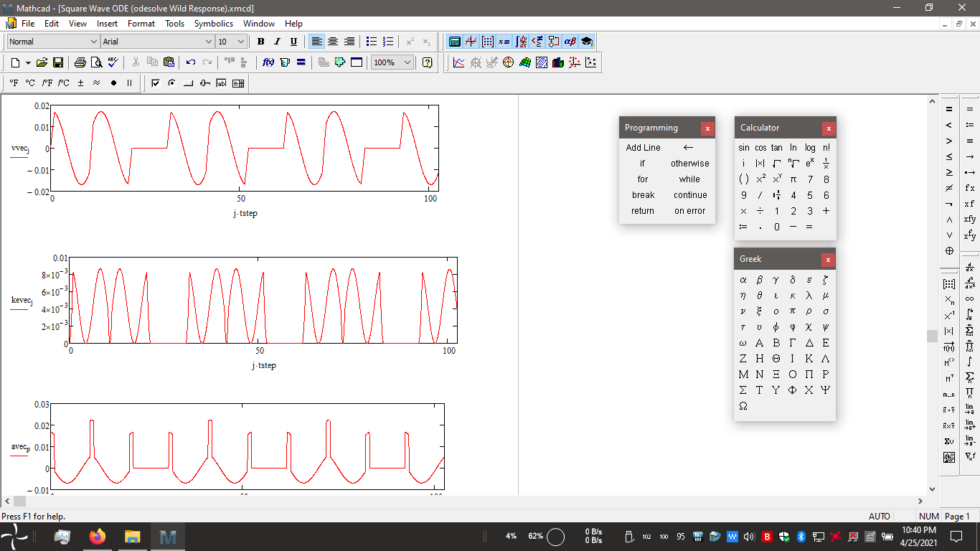This screenshot has width=980, height=551.
Task: Open the Calculator palette via the Math toolbar
Action: tap(456, 41)
